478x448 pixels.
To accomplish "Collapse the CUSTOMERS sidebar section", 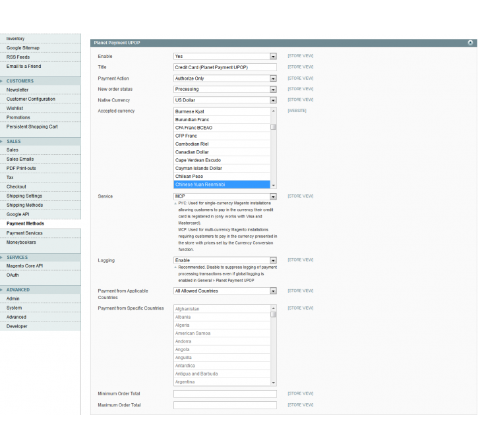I will click(40, 81).
